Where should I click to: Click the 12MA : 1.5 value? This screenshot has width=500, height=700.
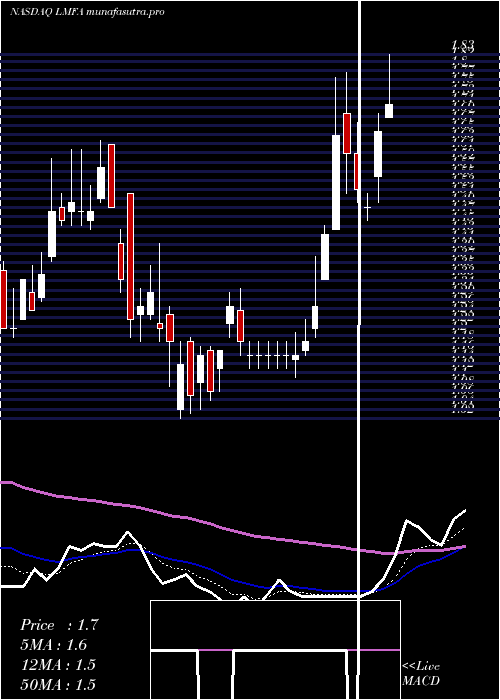[58, 665]
